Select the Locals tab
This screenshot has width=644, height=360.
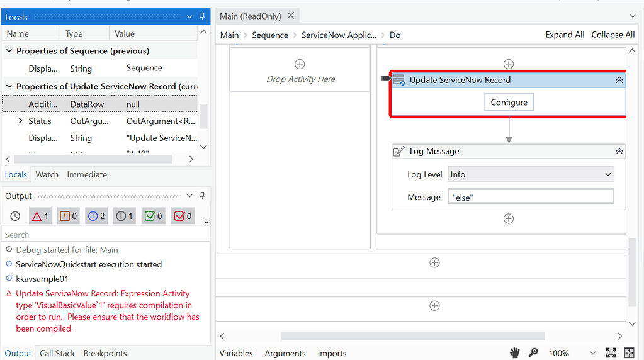16,174
